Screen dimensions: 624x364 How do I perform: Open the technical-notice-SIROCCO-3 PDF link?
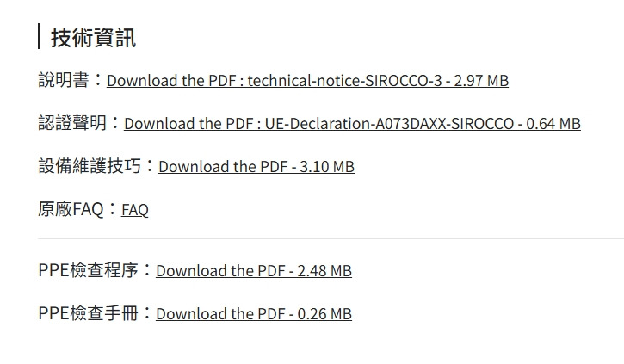[307, 81]
